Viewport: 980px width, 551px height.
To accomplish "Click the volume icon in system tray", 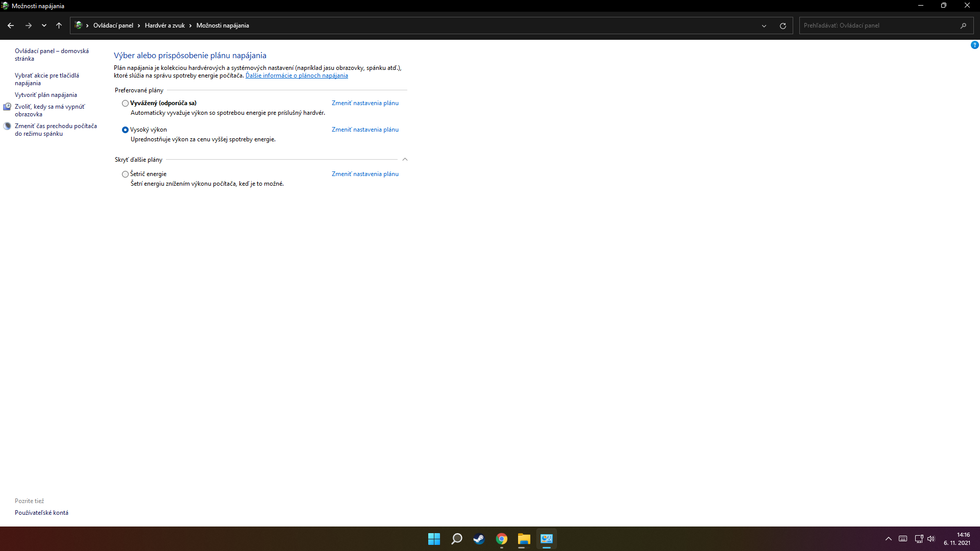I will coord(931,539).
